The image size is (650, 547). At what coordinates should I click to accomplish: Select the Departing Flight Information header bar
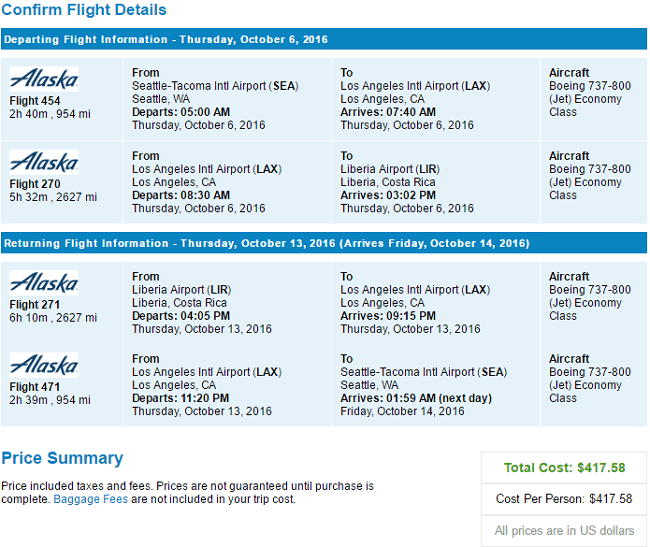coord(324,39)
